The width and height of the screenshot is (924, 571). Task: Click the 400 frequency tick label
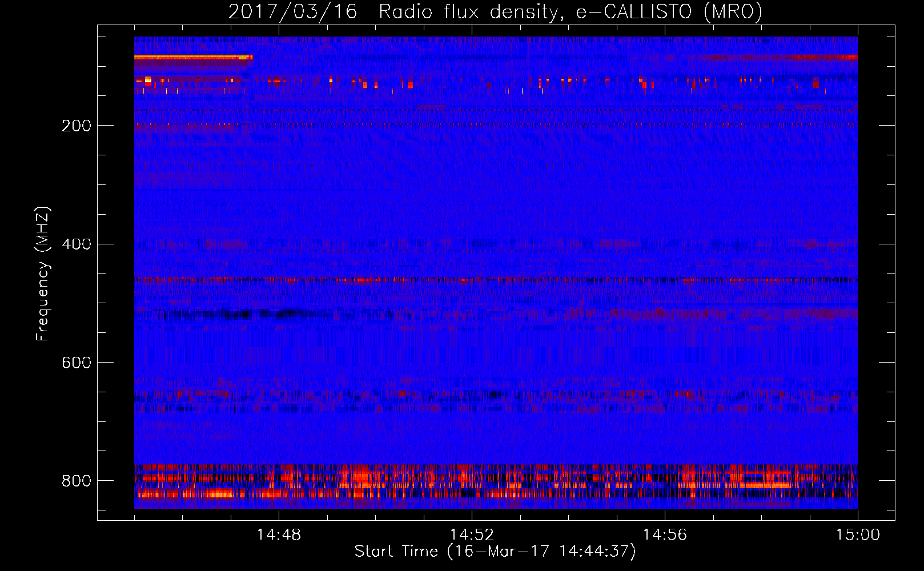(x=77, y=244)
